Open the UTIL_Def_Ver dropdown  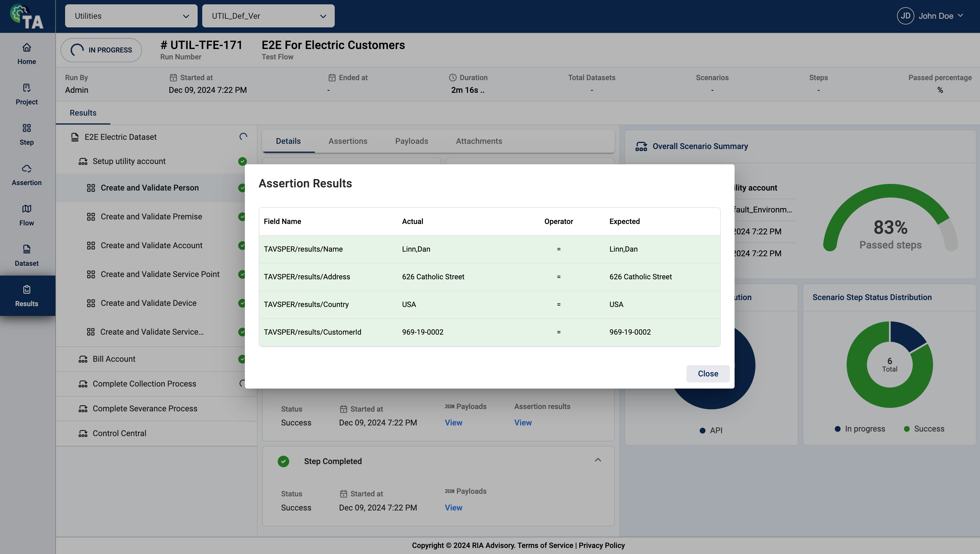(x=268, y=16)
